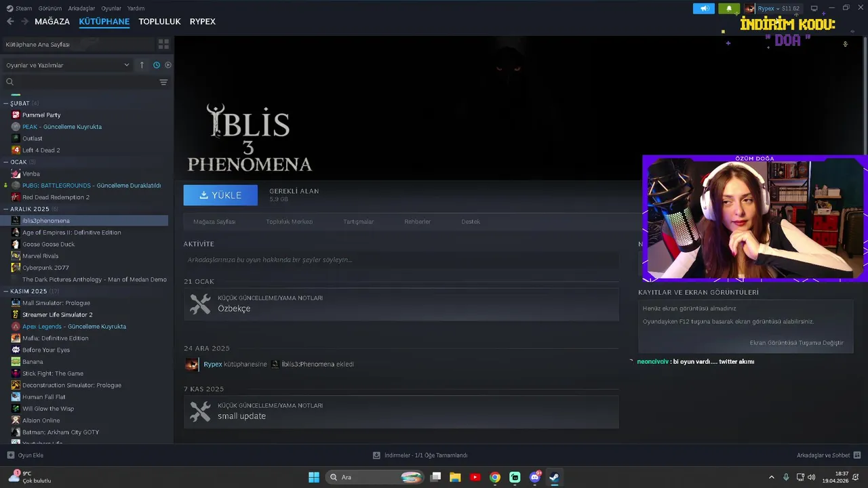Click the forward navigation arrow
This screenshot has width=868, height=488.
pyautogui.click(x=24, y=22)
